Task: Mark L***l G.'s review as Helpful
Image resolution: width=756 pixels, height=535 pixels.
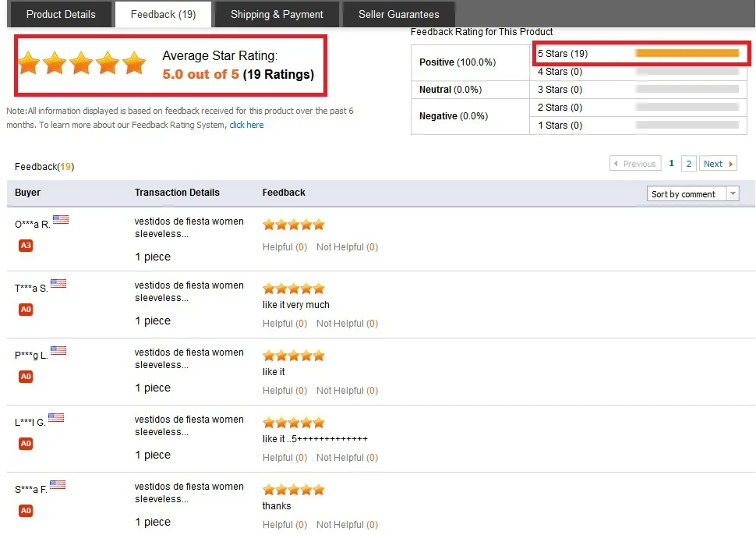Action: click(x=284, y=457)
